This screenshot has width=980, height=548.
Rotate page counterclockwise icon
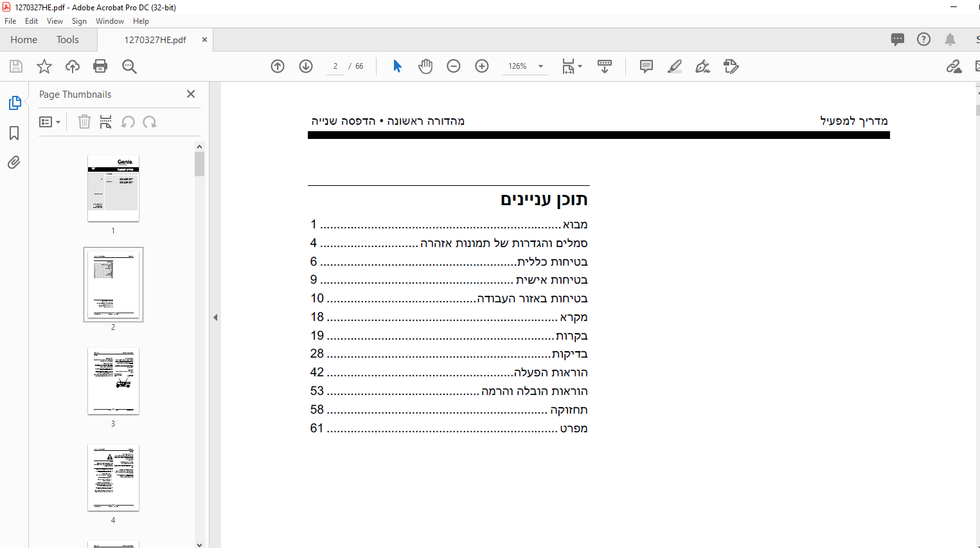(128, 122)
